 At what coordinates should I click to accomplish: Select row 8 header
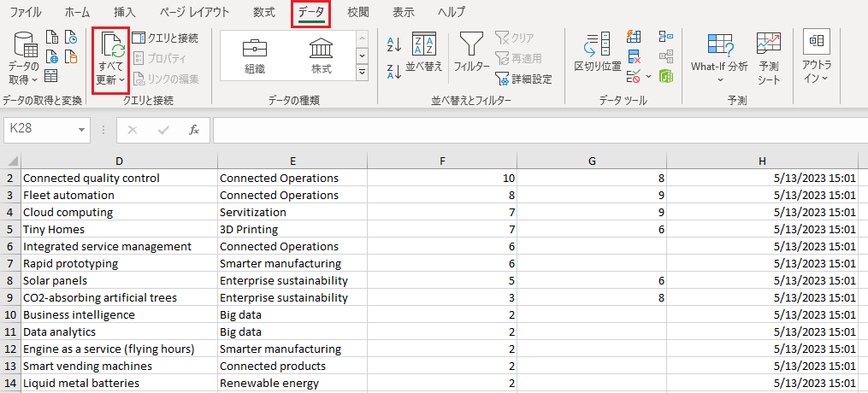coord(11,281)
